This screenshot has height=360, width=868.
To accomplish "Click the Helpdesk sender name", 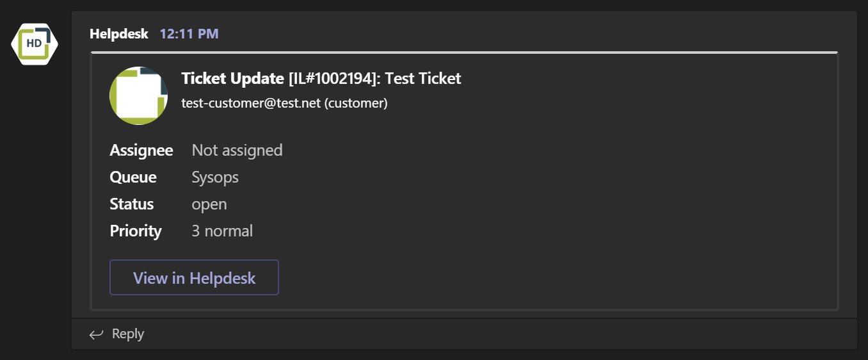I will coord(119,33).
